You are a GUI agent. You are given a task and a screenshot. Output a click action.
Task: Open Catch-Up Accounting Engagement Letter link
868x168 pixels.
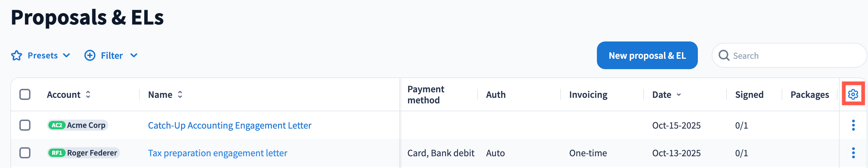(230, 125)
